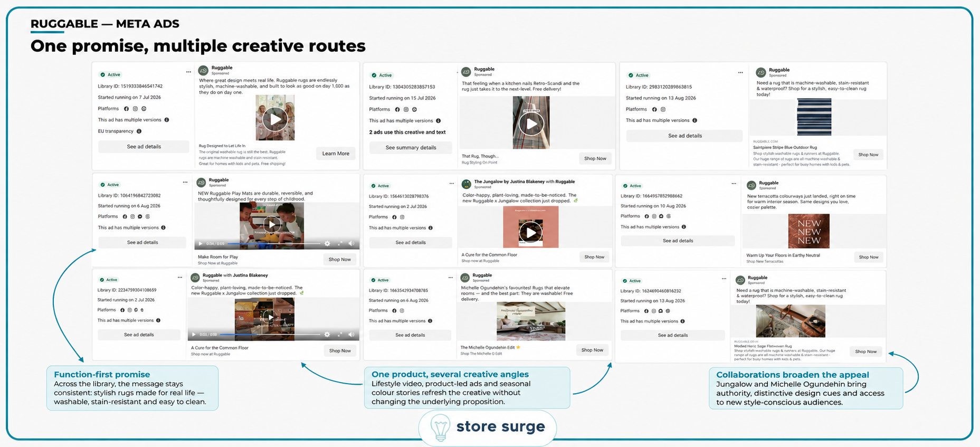The image size is (980, 447).
Task: Open three-dot menu on ad 1664957852988662
Action: tap(734, 184)
